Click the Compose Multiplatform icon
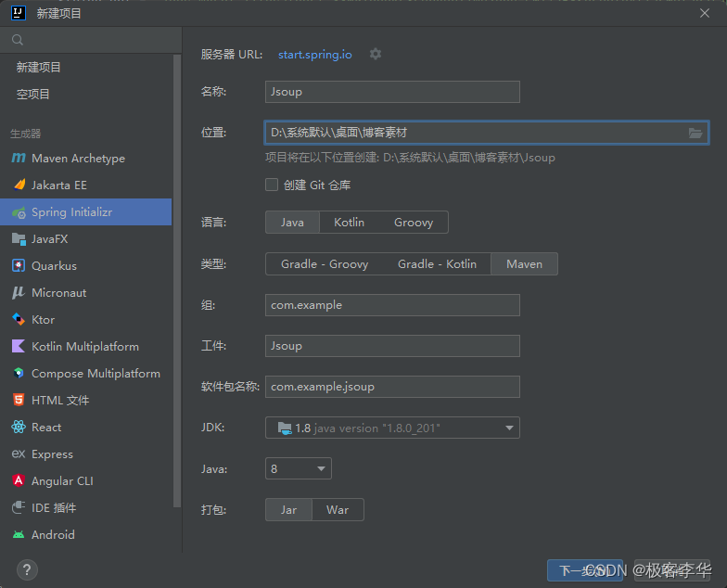 [19, 373]
